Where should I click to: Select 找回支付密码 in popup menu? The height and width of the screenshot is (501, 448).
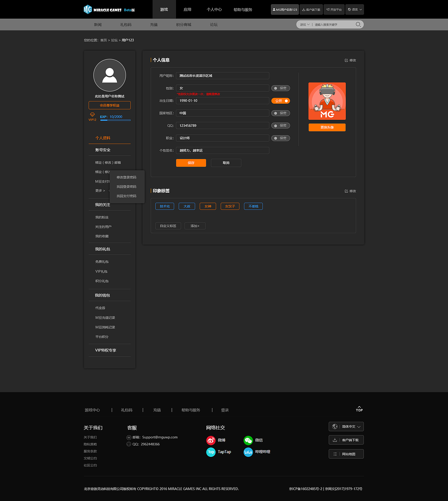coord(126,196)
